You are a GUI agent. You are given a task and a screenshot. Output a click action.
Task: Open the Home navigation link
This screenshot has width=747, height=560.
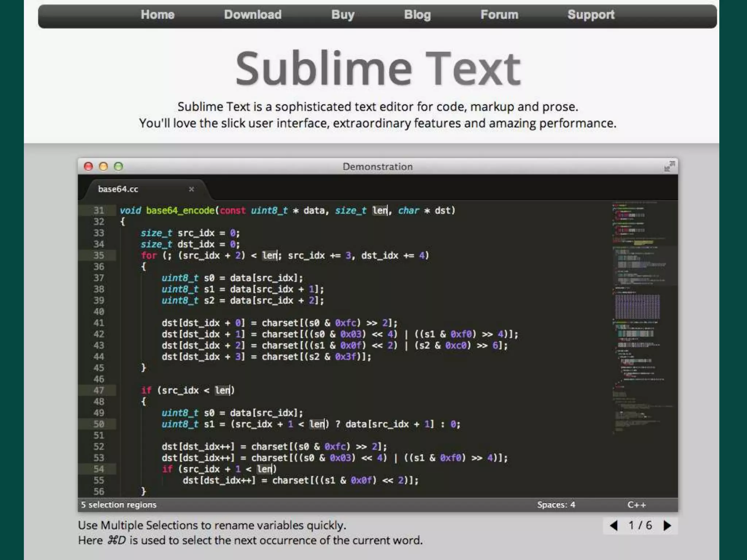point(158,15)
